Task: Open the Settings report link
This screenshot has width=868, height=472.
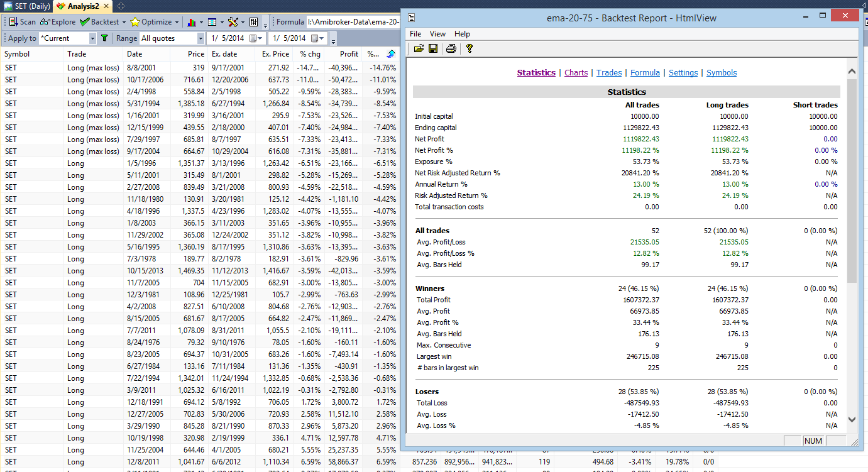Action: 683,73
